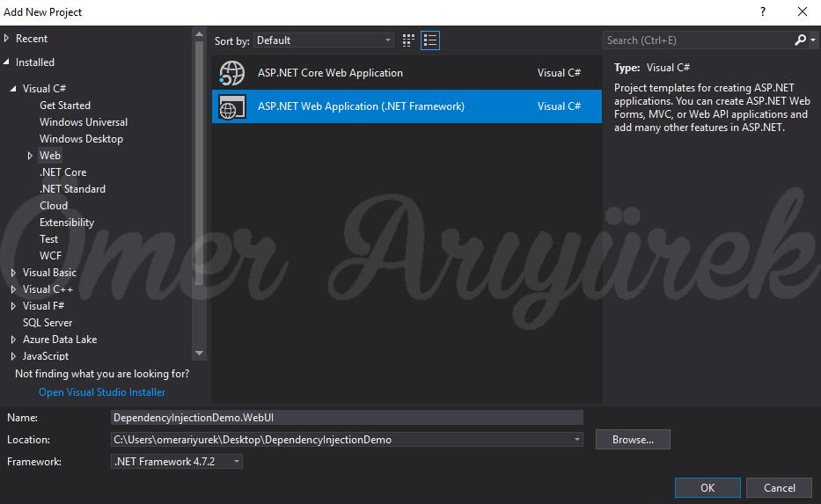
Task: Expand the Visual Basic node
Action: (13, 273)
